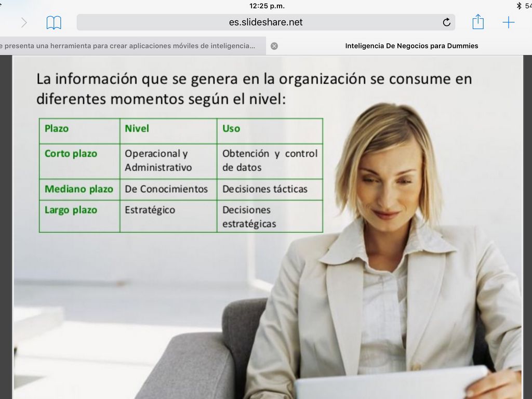532x399 pixels.
Task: Select the 'Inteligencia De Negocios para Dummies' tab
Action: [411, 46]
